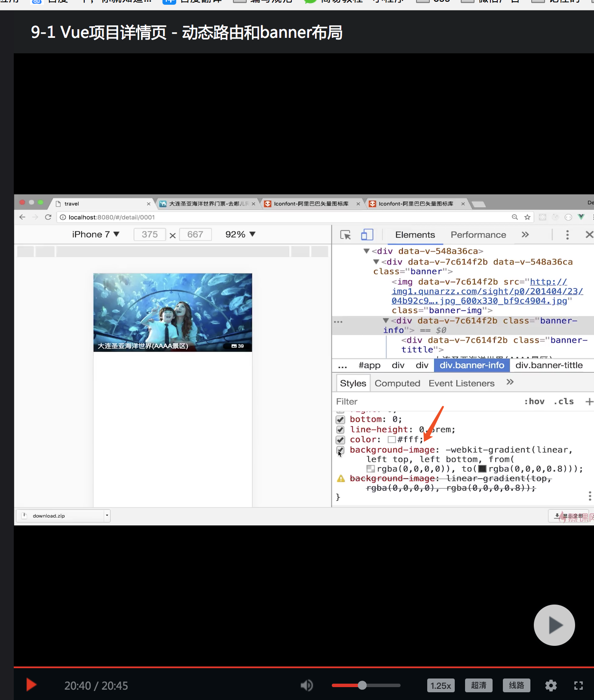Open the img1.qunarzz.com image src link

(x=487, y=292)
